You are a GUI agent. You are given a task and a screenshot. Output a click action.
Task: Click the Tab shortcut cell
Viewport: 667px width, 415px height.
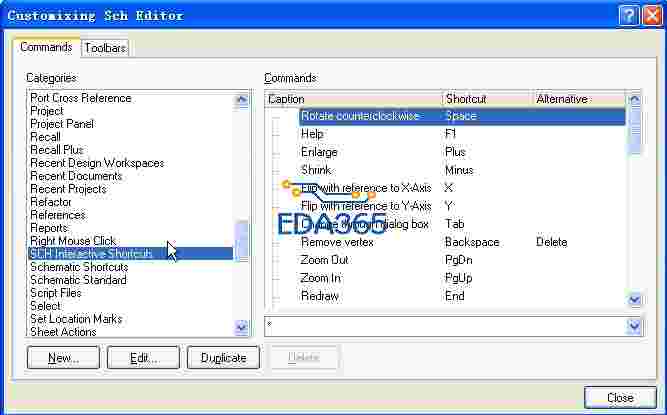(x=454, y=224)
